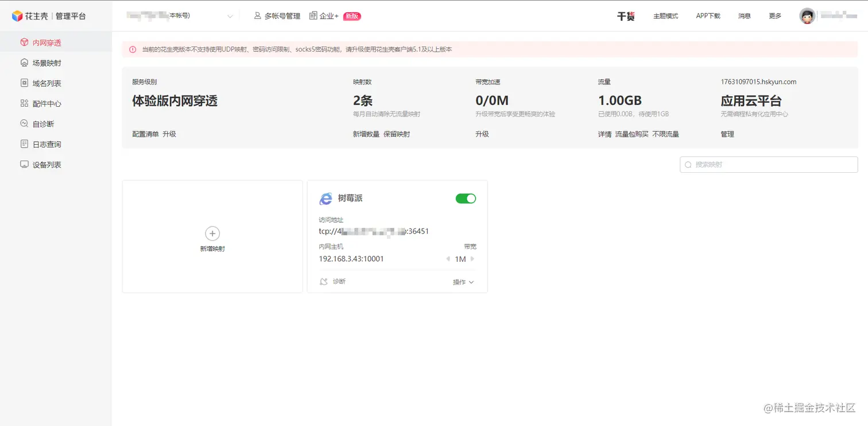Click the 场景映射 sidebar icon
Image resolution: width=868 pixels, height=426 pixels.
(24, 63)
